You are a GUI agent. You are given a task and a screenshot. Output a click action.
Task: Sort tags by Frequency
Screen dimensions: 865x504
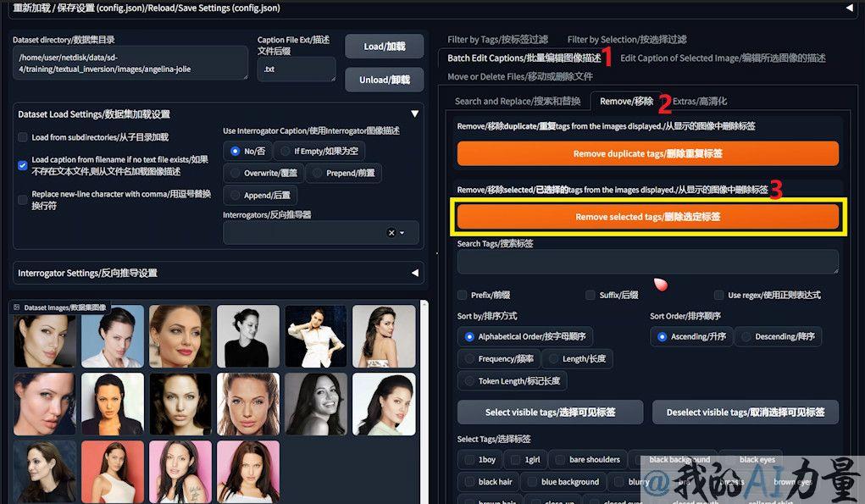[x=469, y=358]
